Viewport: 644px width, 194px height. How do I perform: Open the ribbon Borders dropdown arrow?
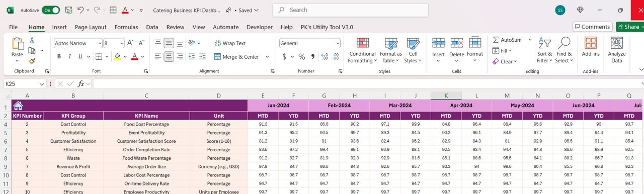[x=107, y=57]
